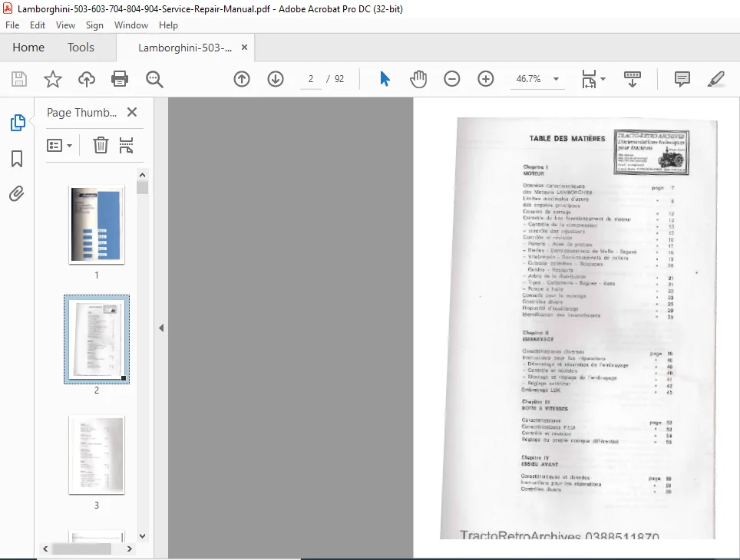This screenshot has width=740, height=560.
Task: Select the Lamborghini-503 document tab
Action: click(x=185, y=48)
